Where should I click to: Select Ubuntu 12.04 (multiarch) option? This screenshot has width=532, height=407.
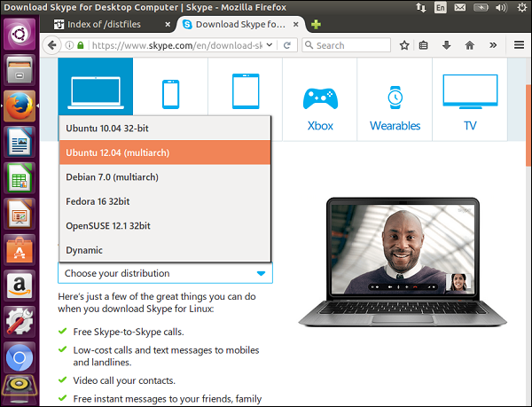165,153
